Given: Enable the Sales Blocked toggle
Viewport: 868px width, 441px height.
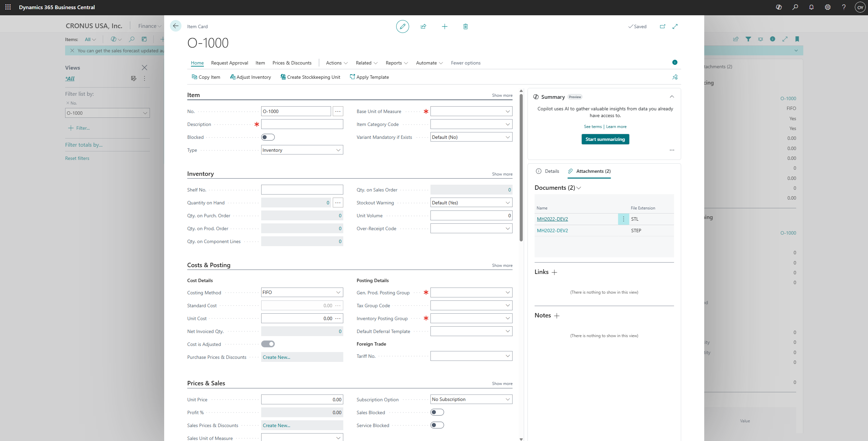Looking at the screenshot, I should (437, 412).
